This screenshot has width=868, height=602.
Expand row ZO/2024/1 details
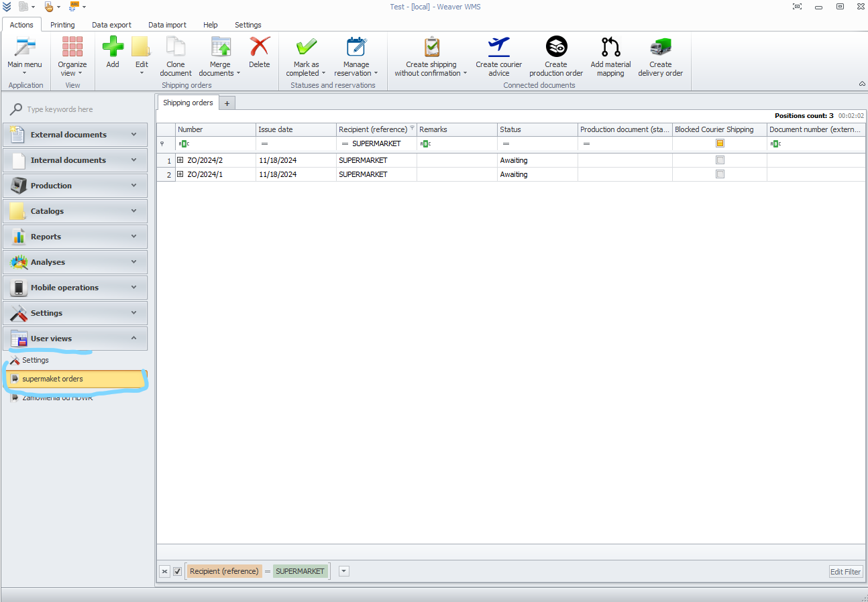coord(180,174)
